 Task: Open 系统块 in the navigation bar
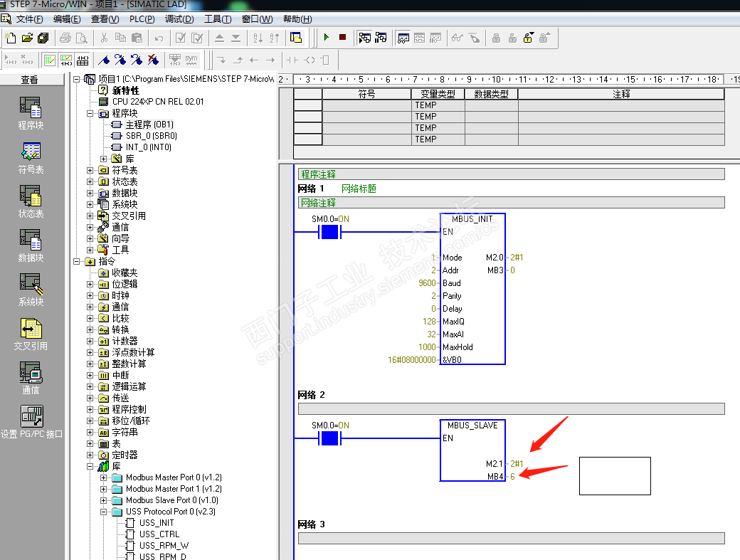point(31,290)
